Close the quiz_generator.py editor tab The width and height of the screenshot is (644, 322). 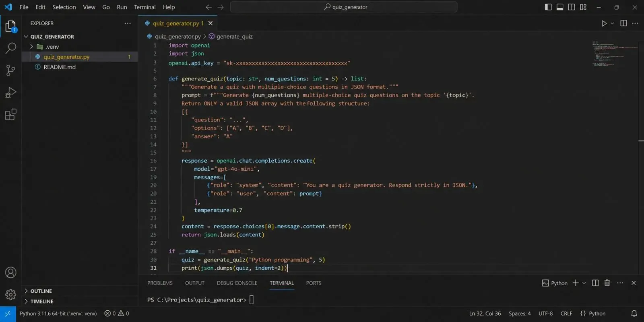(x=211, y=23)
